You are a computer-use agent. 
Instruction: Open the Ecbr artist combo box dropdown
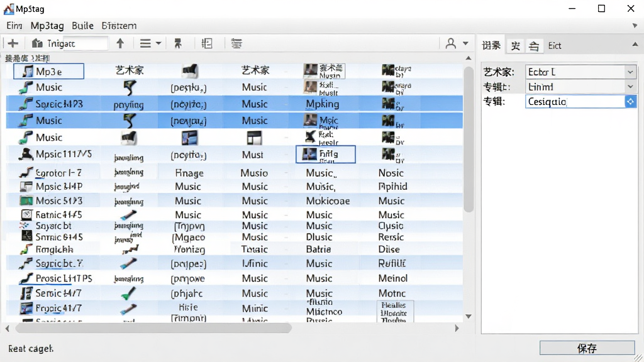point(630,72)
